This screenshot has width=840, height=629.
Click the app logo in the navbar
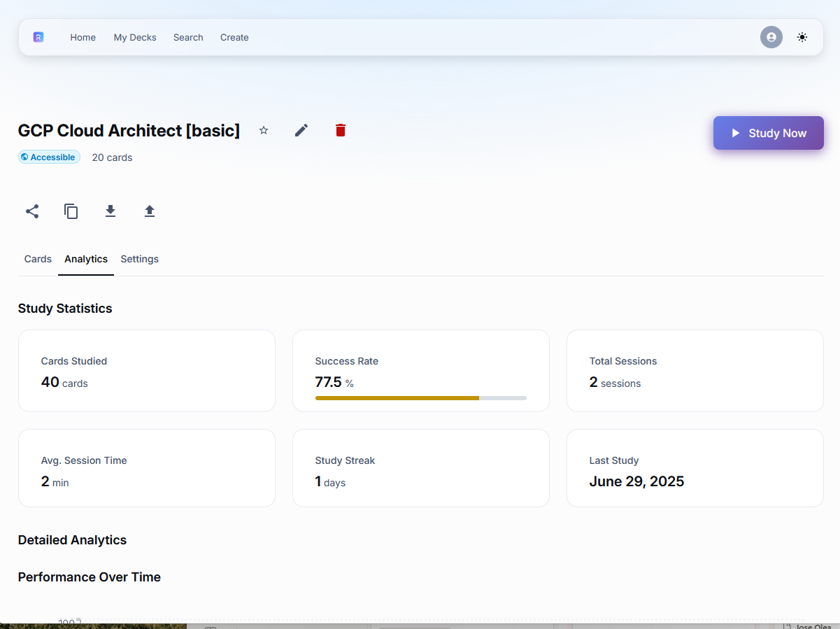point(38,37)
